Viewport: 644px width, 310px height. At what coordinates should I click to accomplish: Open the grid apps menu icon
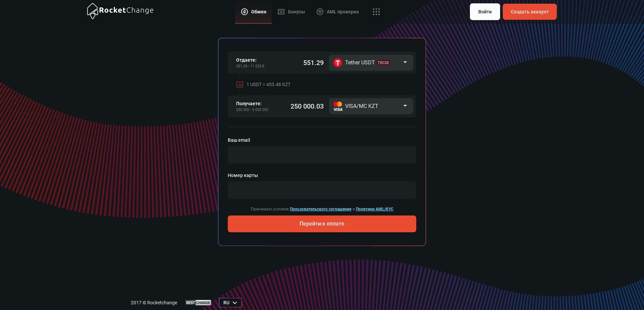point(376,11)
